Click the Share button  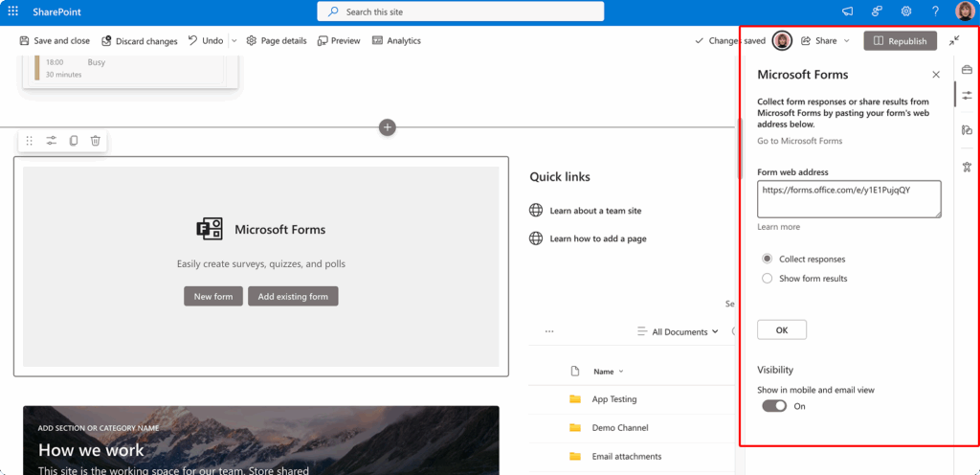pos(819,40)
